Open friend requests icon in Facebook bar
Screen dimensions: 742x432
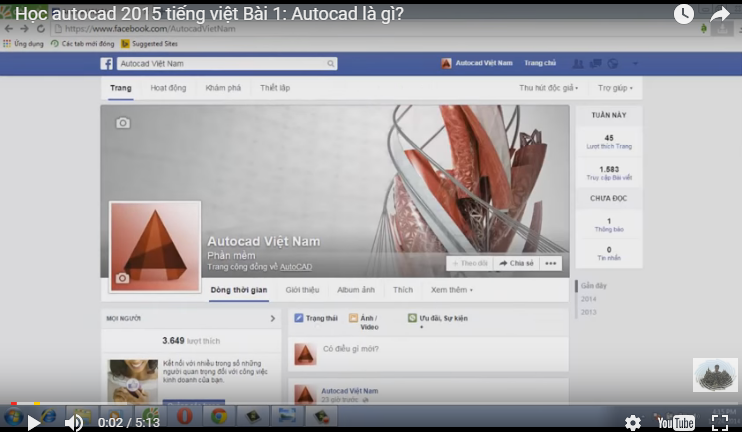pos(578,63)
